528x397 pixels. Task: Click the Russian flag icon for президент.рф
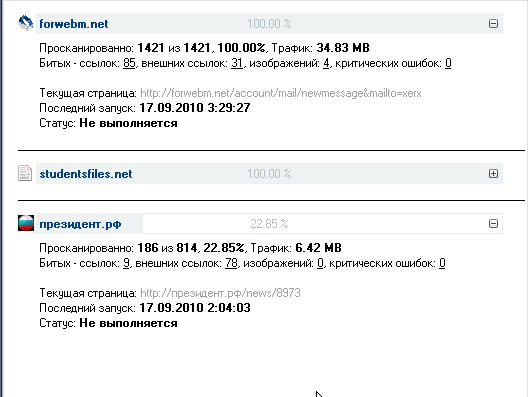click(x=26, y=223)
